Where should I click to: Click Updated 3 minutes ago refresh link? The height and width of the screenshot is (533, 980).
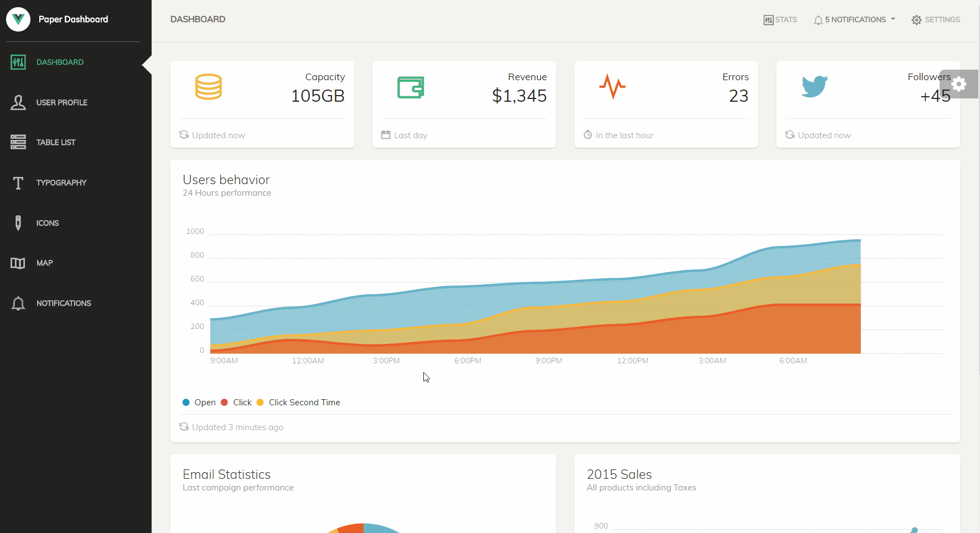click(x=231, y=426)
